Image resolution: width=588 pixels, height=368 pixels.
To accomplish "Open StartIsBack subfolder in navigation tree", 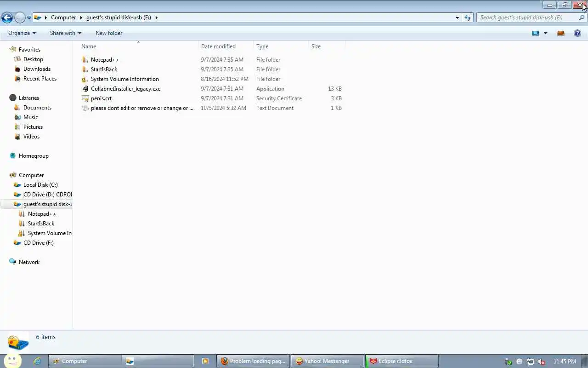I will (41, 224).
